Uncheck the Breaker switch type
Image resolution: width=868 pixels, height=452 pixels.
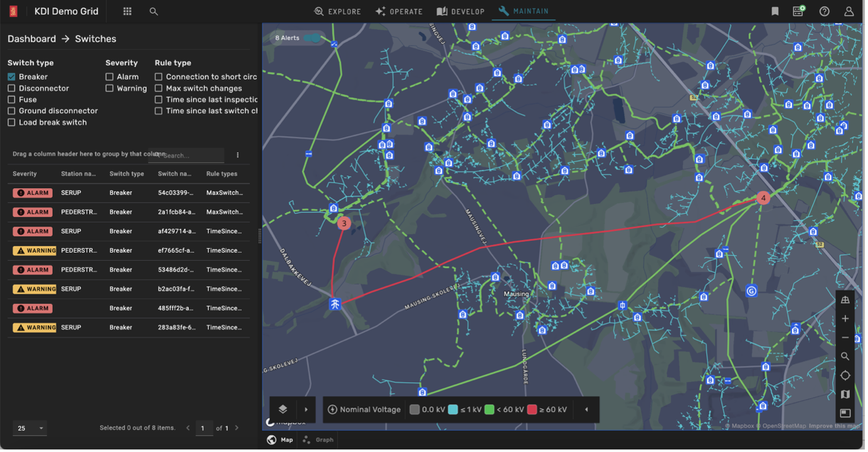[x=11, y=77]
